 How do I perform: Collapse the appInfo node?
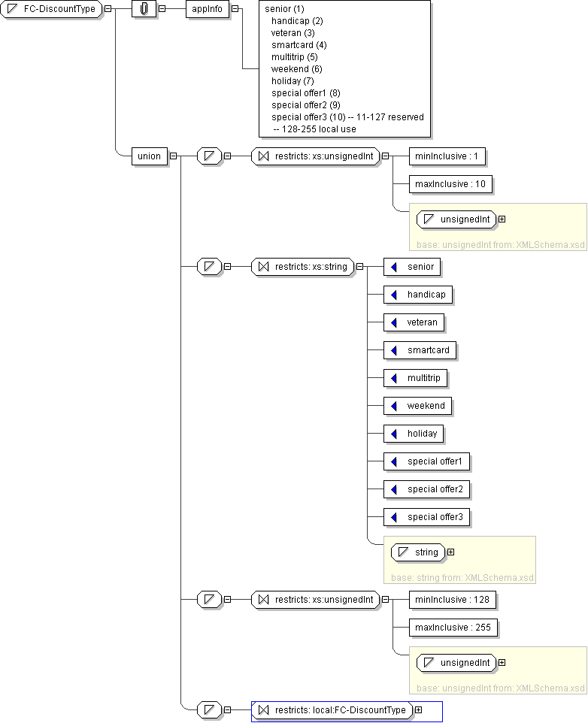[235, 9]
